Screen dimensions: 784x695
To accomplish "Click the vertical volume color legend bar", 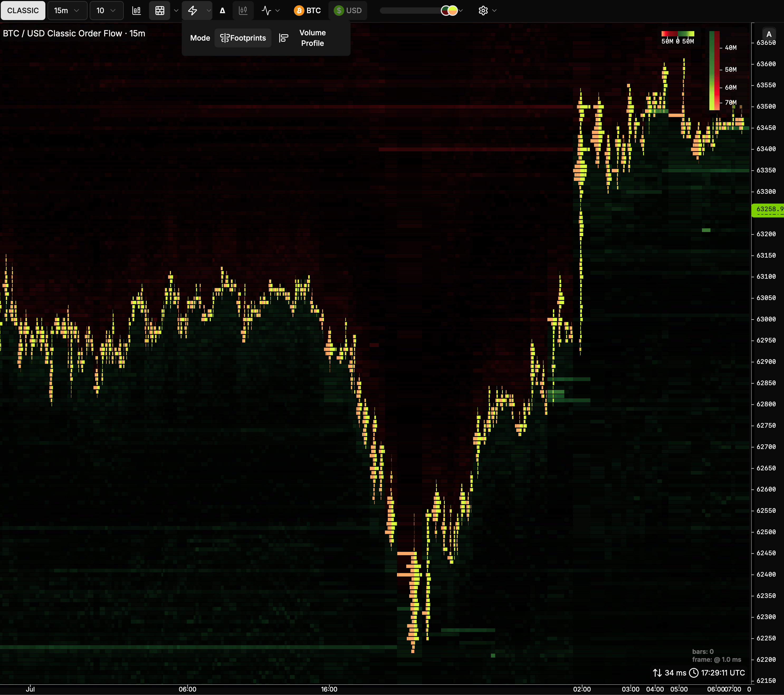I will [x=714, y=71].
